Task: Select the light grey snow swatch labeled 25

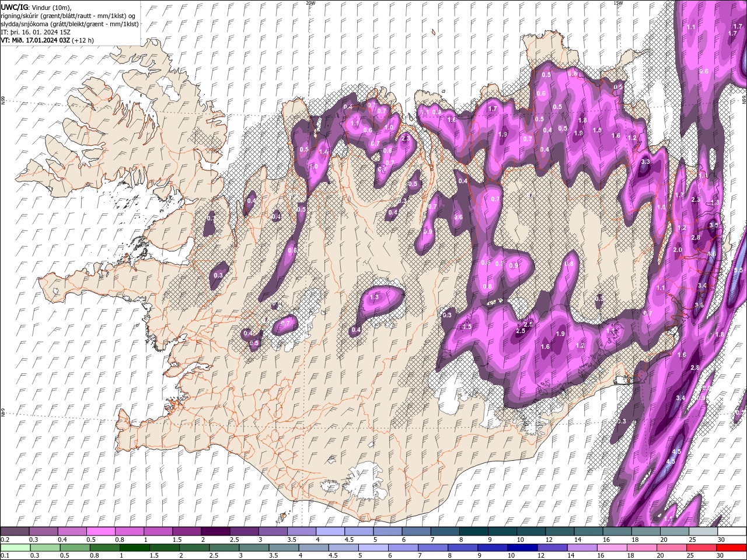Action: pos(703,531)
